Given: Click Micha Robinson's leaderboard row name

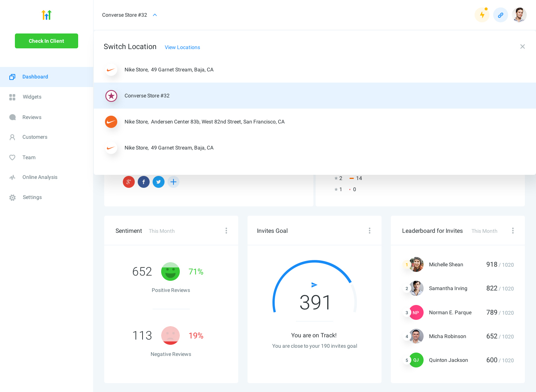Looking at the screenshot, I should click(x=447, y=336).
